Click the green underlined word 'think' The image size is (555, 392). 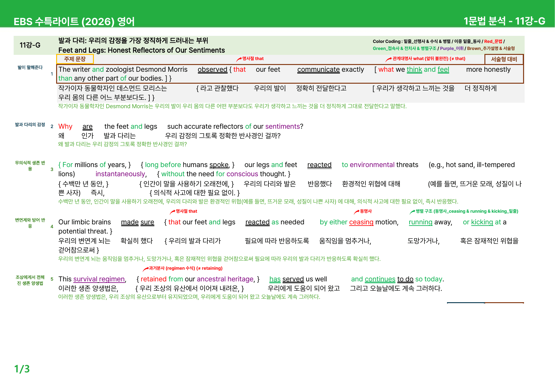tap(414, 70)
